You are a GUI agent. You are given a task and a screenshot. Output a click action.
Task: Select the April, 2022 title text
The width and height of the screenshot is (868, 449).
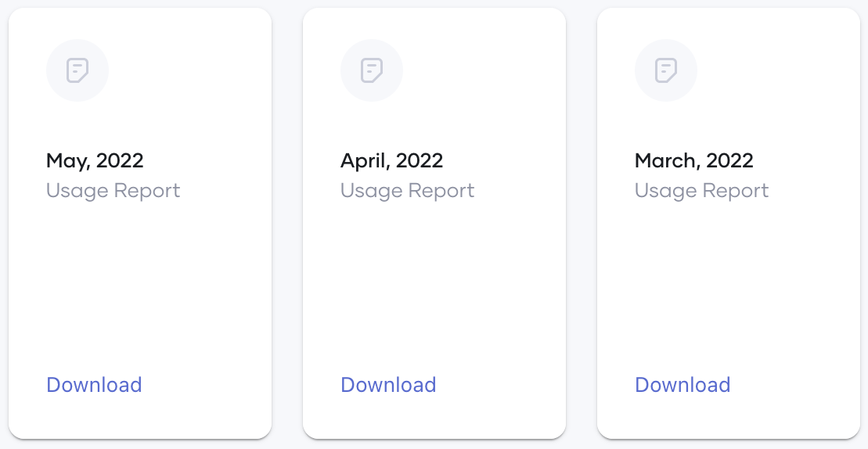point(391,161)
